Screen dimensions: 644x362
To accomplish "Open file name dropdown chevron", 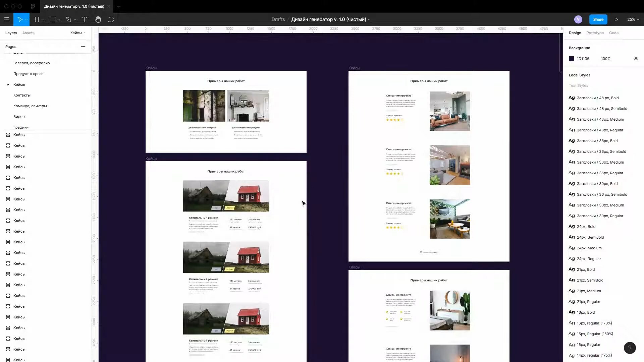I will [369, 20].
